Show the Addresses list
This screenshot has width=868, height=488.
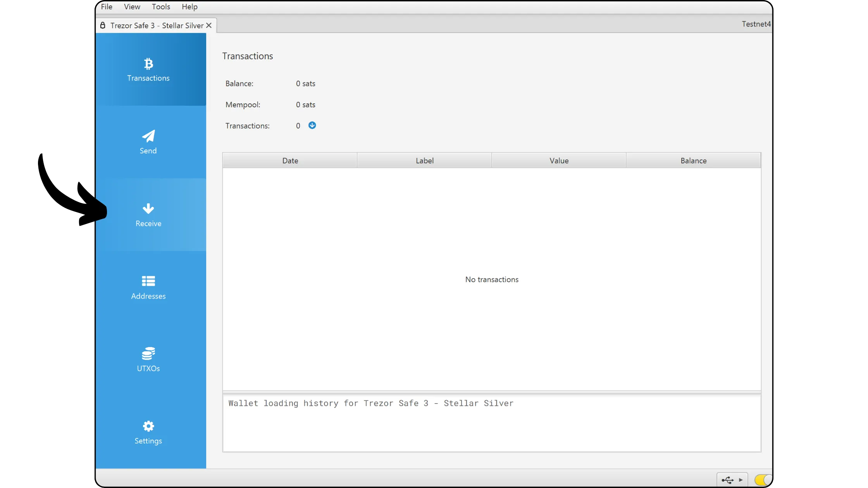[x=151, y=287]
